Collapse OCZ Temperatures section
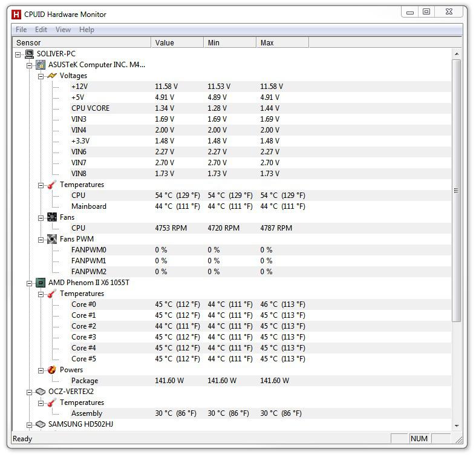Screen dimensions: 476x460 click(41, 404)
